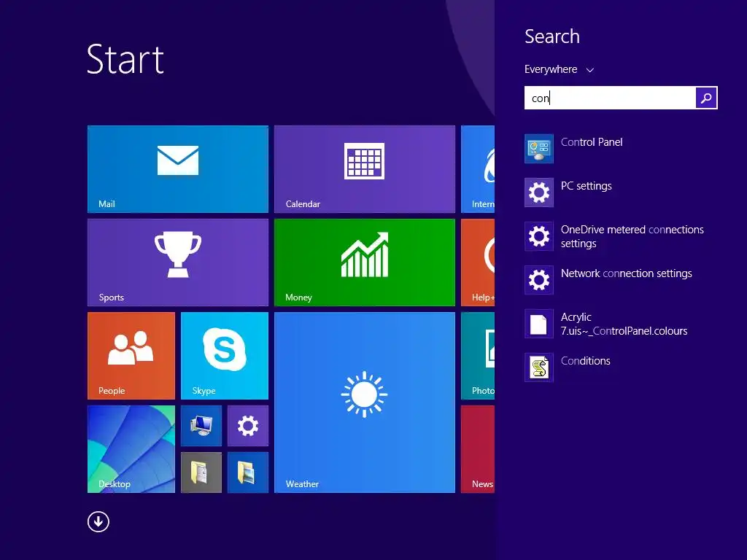Open the Help+Tips tile
This screenshot has width=747, height=560.
pyautogui.click(x=478, y=262)
